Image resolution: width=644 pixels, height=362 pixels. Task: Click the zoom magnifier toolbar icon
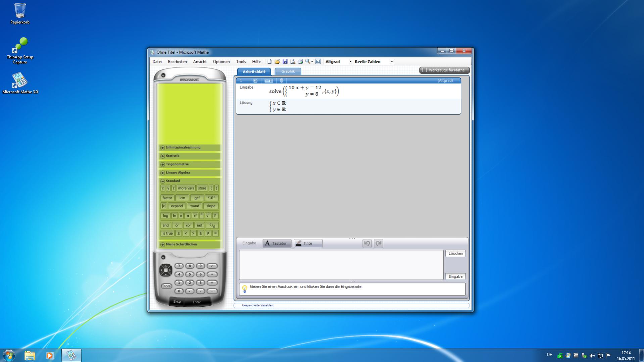point(307,61)
